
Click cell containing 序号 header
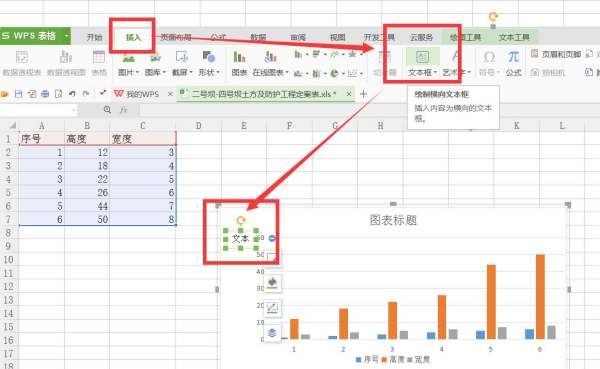(x=41, y=139)
